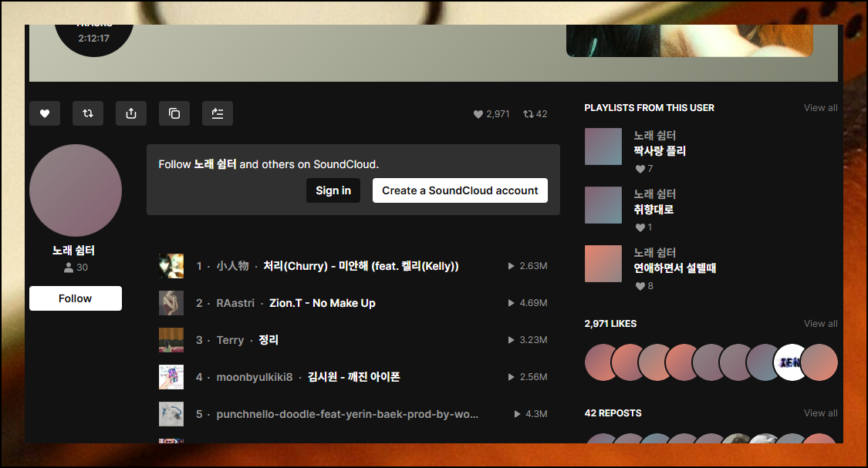Viewport: 868px width, 468px height.
Task: View all 2,971 likes
Action: tap(820, 324)
